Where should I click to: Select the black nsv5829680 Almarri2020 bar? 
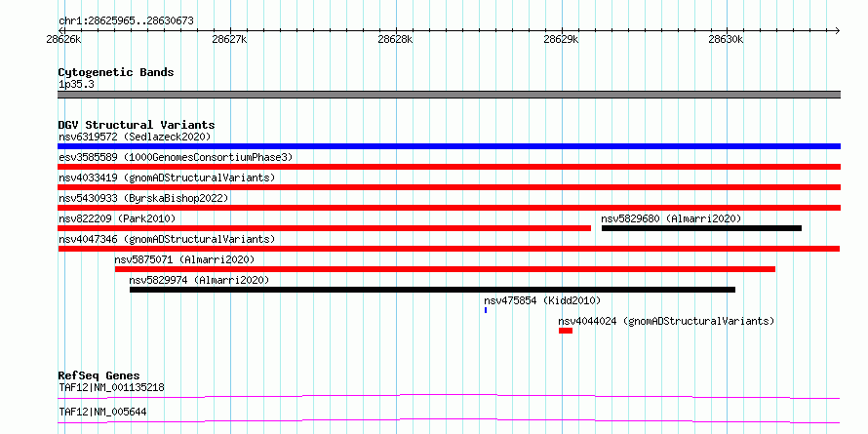pyautogui.click(x=701, y=228)
